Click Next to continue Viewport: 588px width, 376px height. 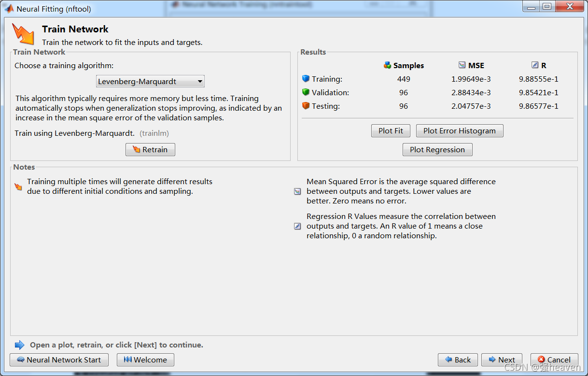pyautogui.click(x=502, y=360)
